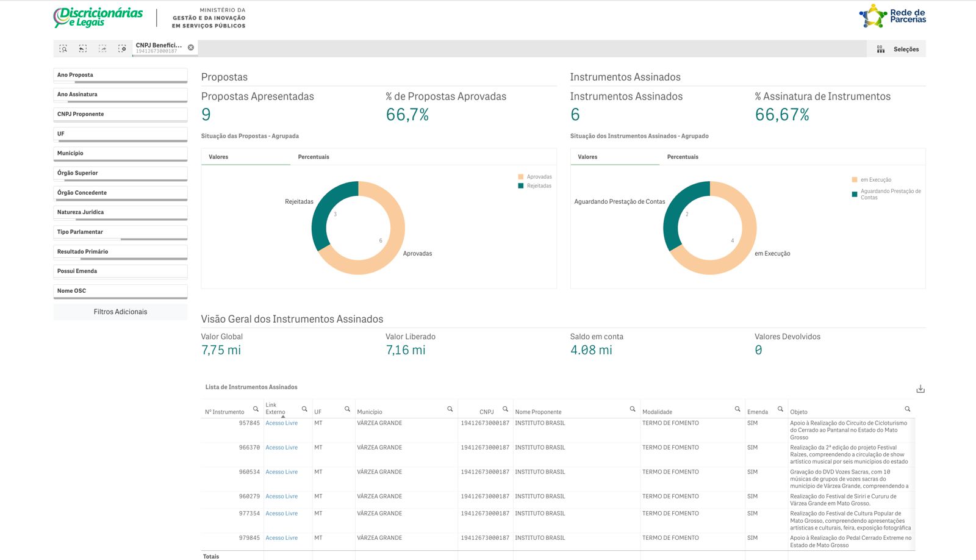
Task: Download the Lista de Instrumentos Assinados table
Action: pos(920,389)
